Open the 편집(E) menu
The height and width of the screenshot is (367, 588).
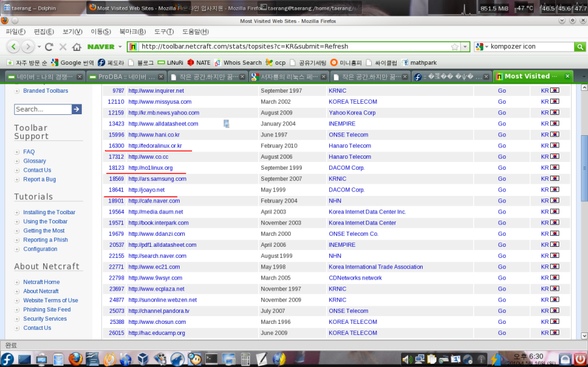coord(44,31)
